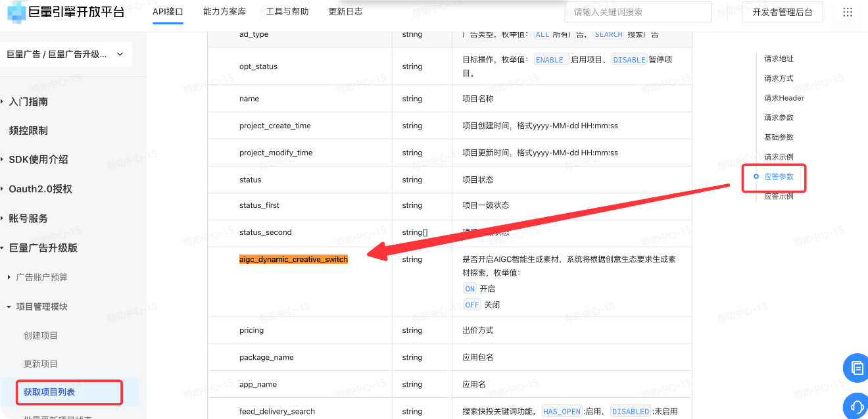Click the opt_status field name
Viewport: 868px width, 419px height.
(258, 66)
